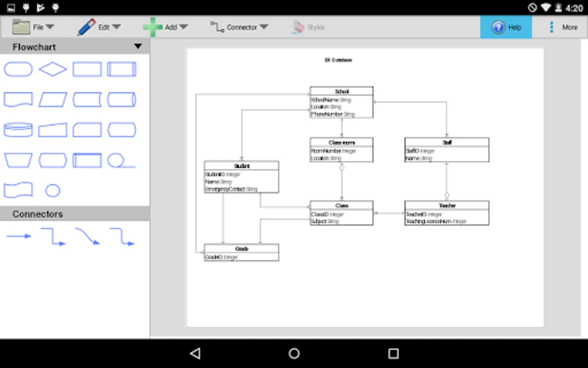This screenshot has height=368, width=588.
Task: Select the predefined process shape with side bars
Action: pos(122,69)
